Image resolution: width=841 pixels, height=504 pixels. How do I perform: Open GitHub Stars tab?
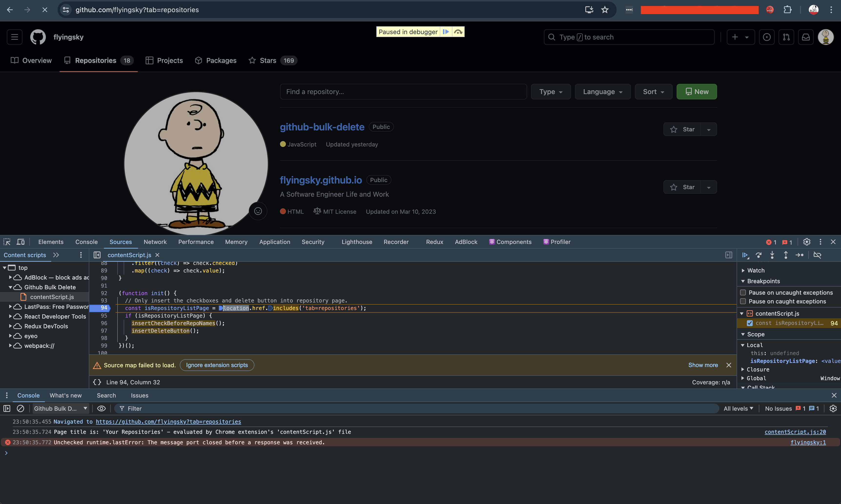[x=273, y=60]
